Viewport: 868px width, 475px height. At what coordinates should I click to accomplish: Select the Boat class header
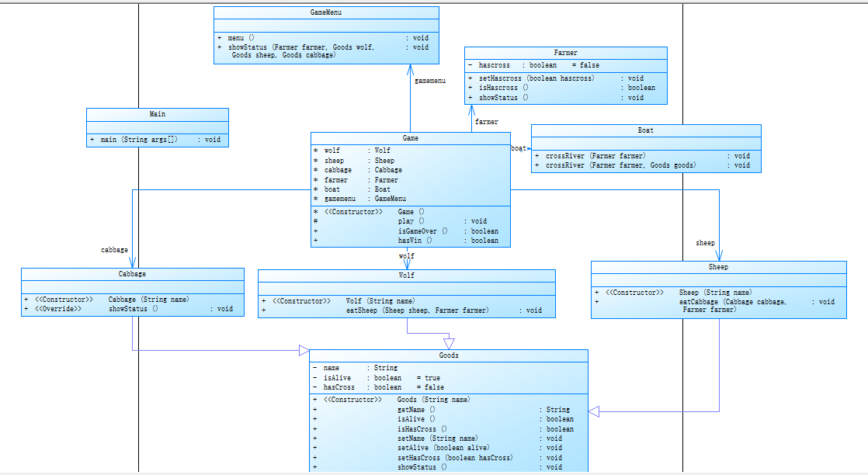click(x=645, y=130)
